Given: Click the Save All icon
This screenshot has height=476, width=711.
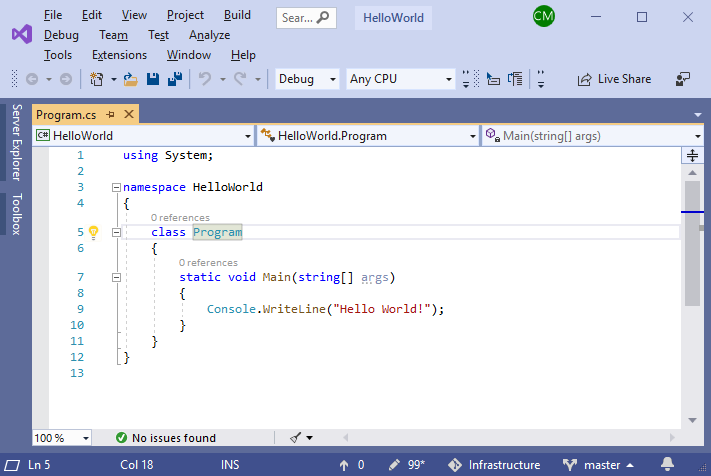Looking at the screenshot, I should [175, 79].
